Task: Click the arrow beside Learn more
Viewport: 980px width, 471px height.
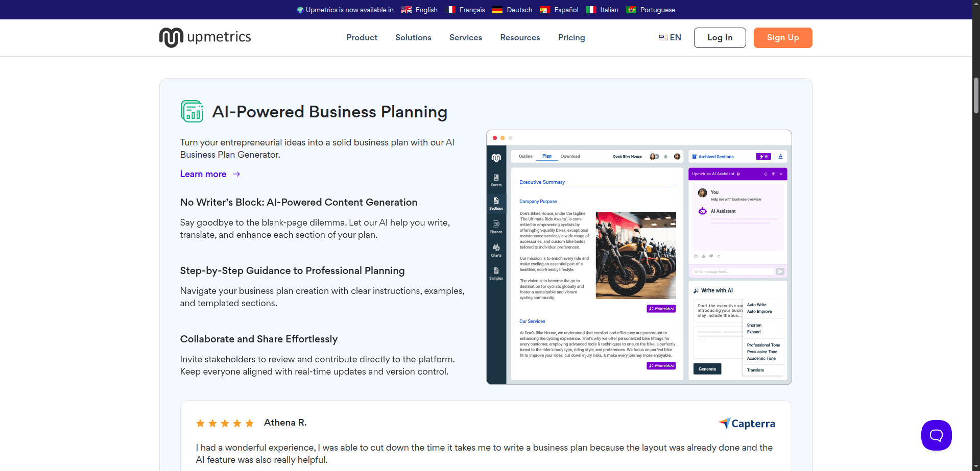Action: [236, 174]
